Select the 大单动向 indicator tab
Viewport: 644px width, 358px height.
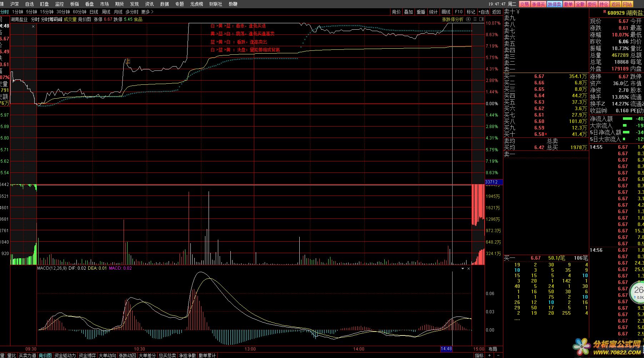coord(107,355)
